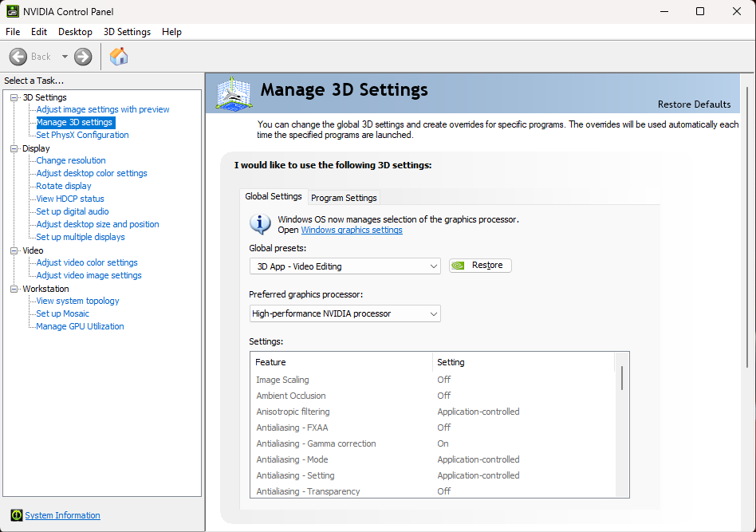Click the Manage 3D Settings header icon
The image size is (756, 532).
[x=234, y=93]
